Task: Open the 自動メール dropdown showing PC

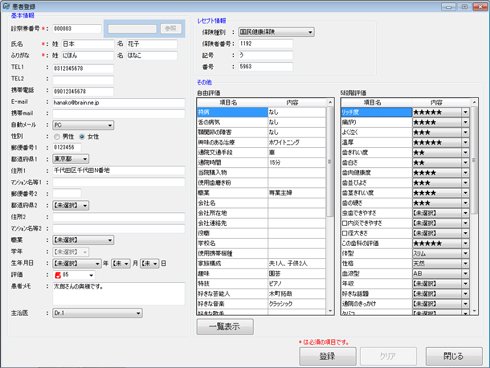Action: coord(83,125)
